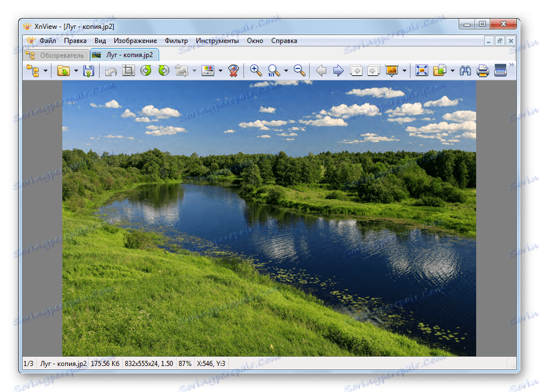This screenshot has width=539, height=392.
Task: Click the Zoom Out magnifier
Action: (x=300, y=71)
